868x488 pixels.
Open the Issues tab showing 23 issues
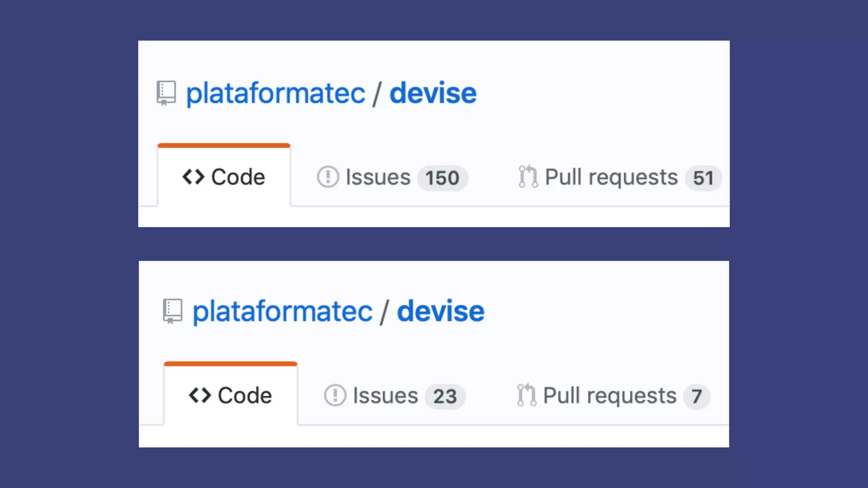(385, 396)
